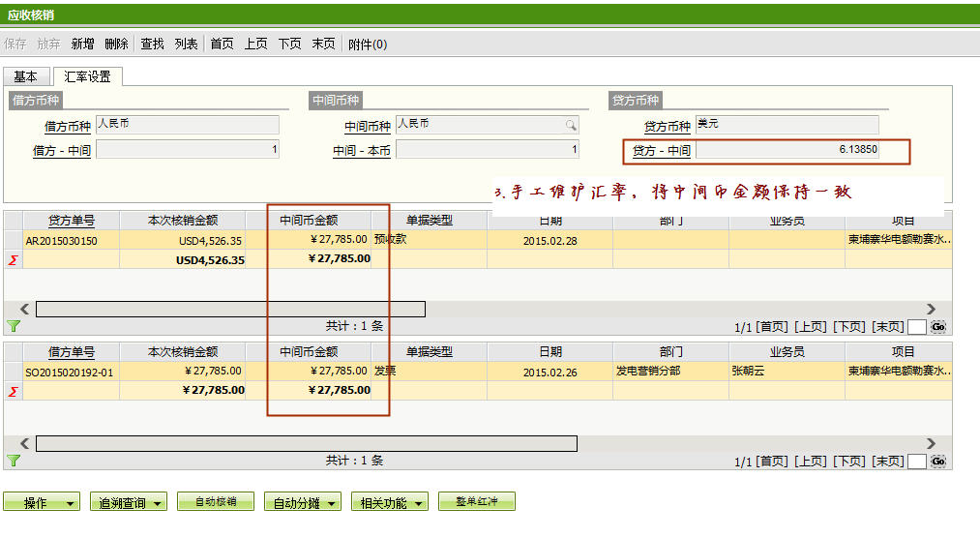Jump to 末页 in the top toolbar
The height and width of the screenshot is (537, 980).
pos(323,44)
